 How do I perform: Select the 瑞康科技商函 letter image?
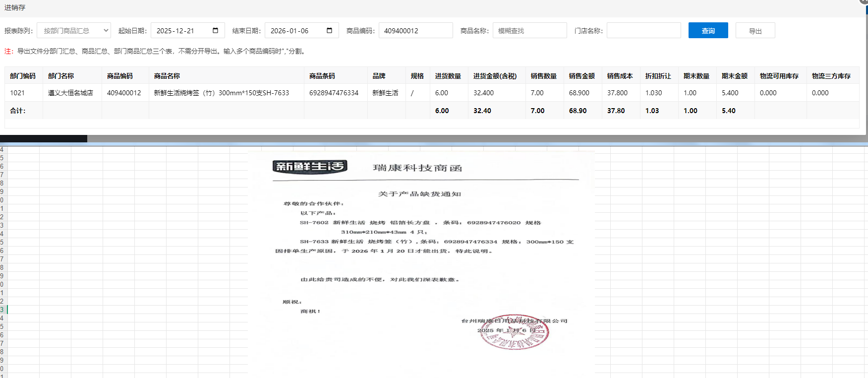click(x=421, y=263)
